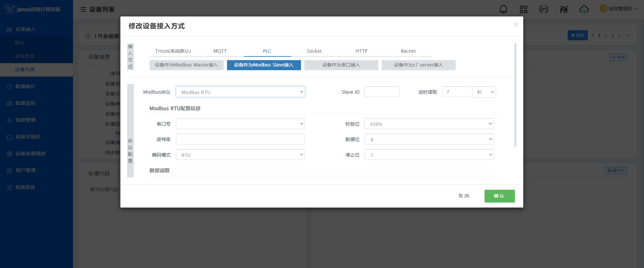Screen dimensions: 644x268
Task: Close the modify access method dialog
Action: [x=516, y=25]
